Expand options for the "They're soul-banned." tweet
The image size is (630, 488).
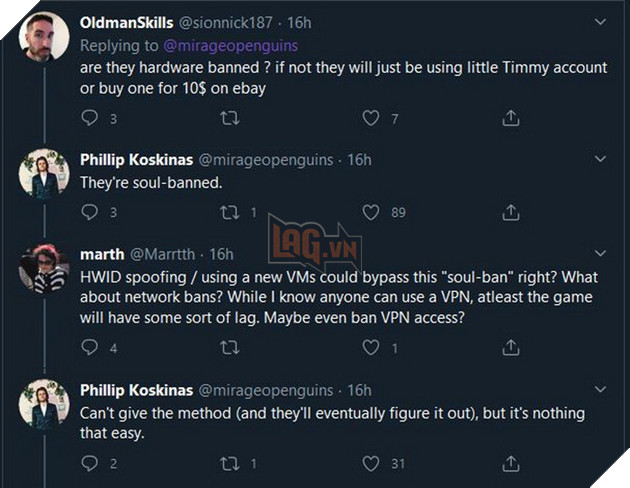pos(599,160)
